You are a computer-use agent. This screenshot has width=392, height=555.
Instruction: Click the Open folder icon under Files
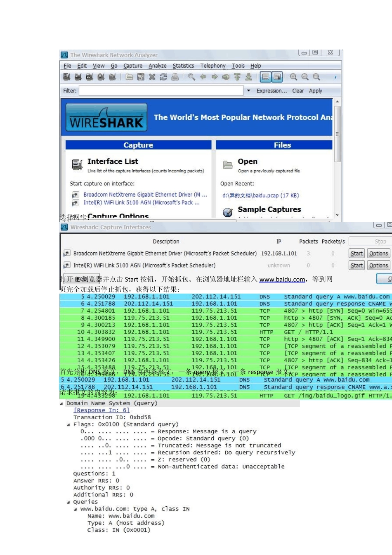tap(228, 165)
